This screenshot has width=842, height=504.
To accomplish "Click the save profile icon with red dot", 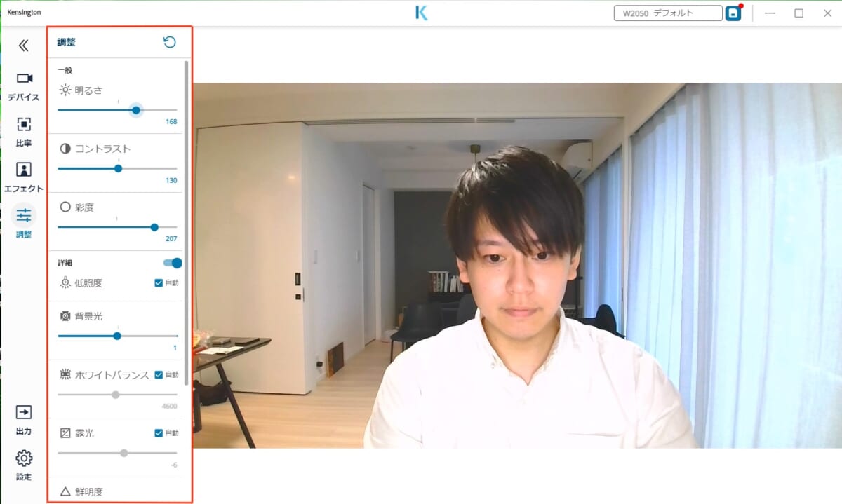I will click(x=733, y=13).
